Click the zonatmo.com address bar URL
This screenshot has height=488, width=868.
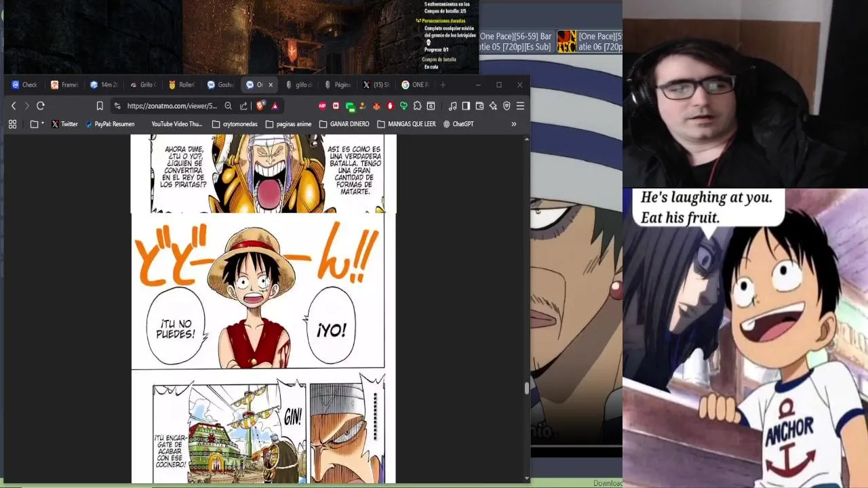coord(172,106)
